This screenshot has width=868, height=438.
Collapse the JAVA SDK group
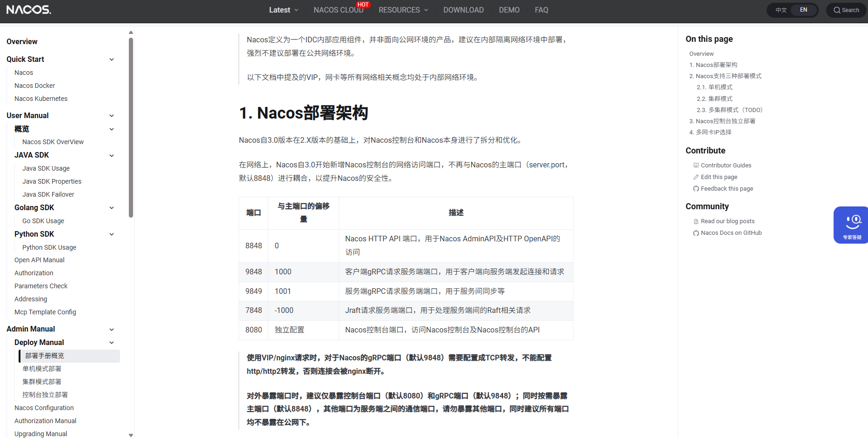pyautogui.click(x=112, y=155)
